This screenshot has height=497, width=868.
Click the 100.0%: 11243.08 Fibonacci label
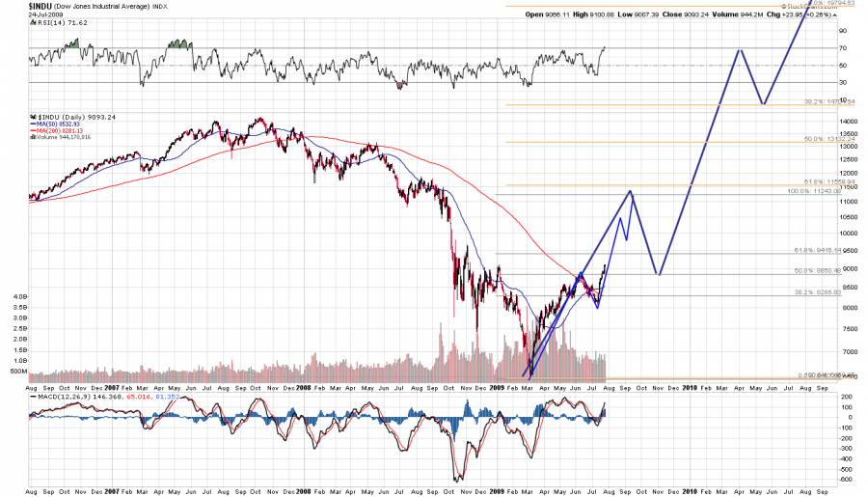[814, 191]
